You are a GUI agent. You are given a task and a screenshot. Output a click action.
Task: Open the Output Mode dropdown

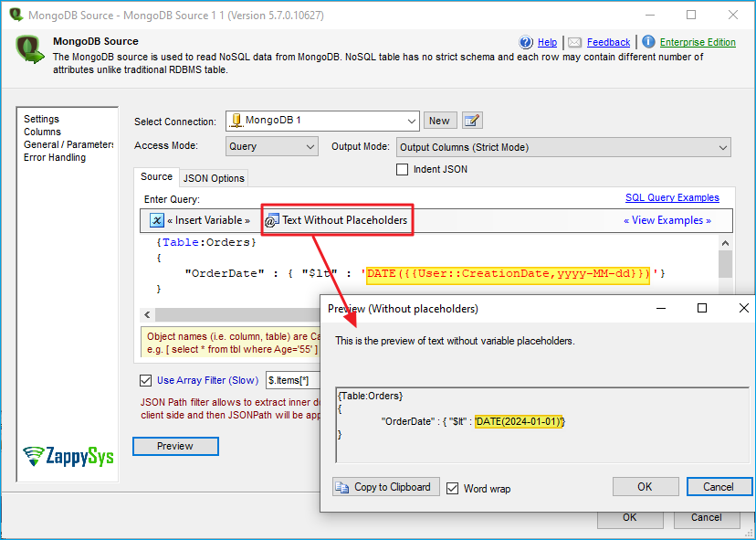pos(723,147)
